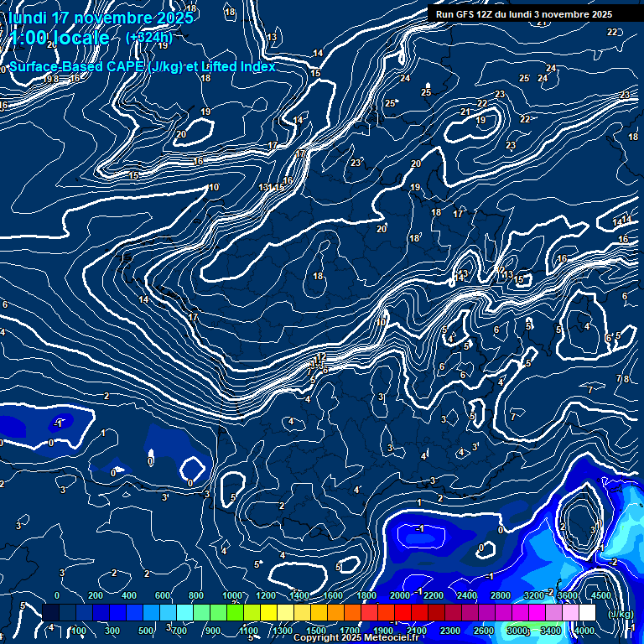Click the '1800' legend scale label
The width and height of the screenshot is (644, 644).
point(366,595)
